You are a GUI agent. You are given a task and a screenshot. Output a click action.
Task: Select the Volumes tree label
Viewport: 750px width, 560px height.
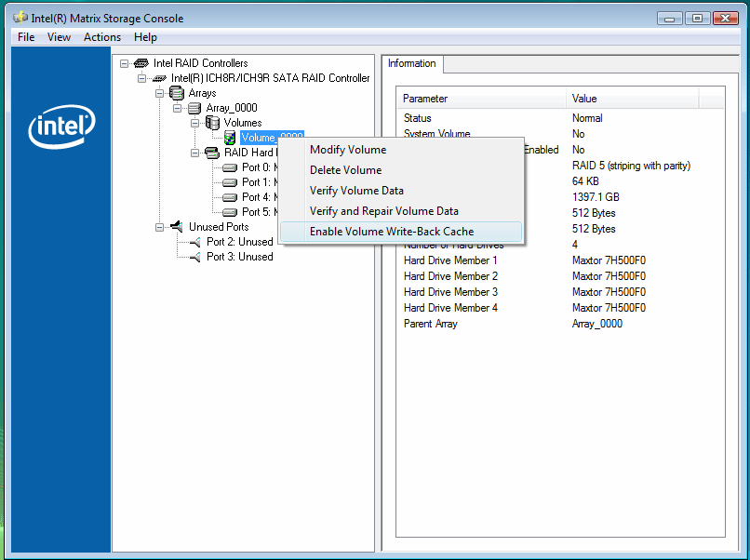click(243, 123)
